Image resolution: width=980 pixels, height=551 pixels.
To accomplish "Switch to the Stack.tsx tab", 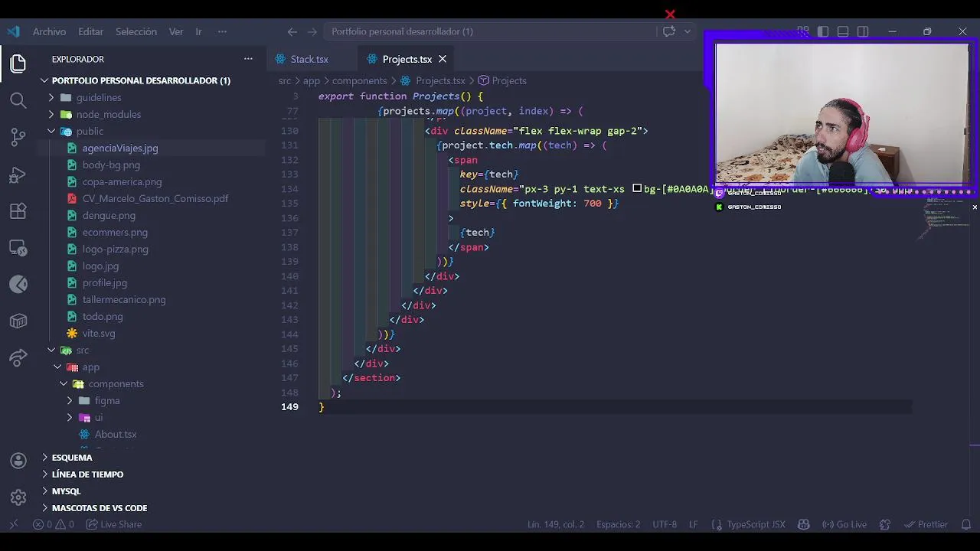I will pos(309,59).
